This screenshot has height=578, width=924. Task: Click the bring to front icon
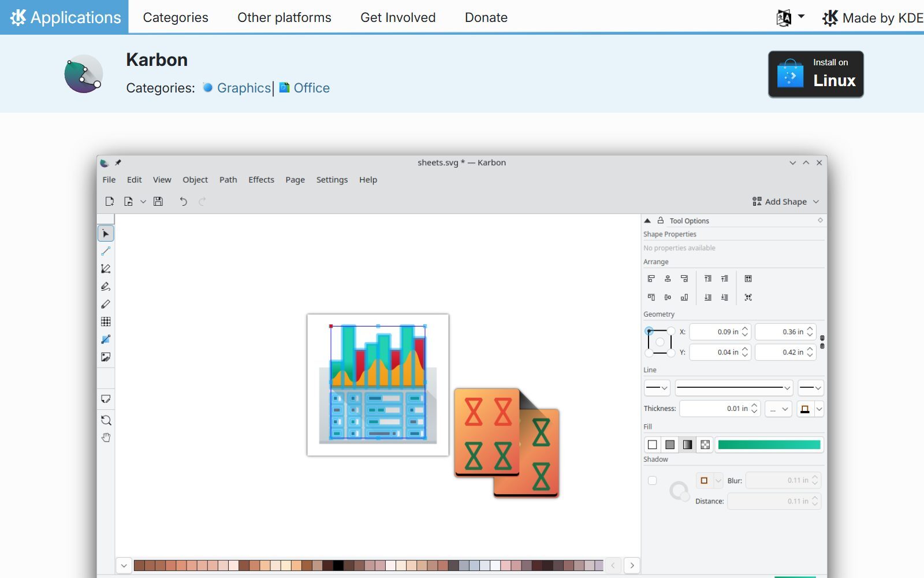pos(708,279)
